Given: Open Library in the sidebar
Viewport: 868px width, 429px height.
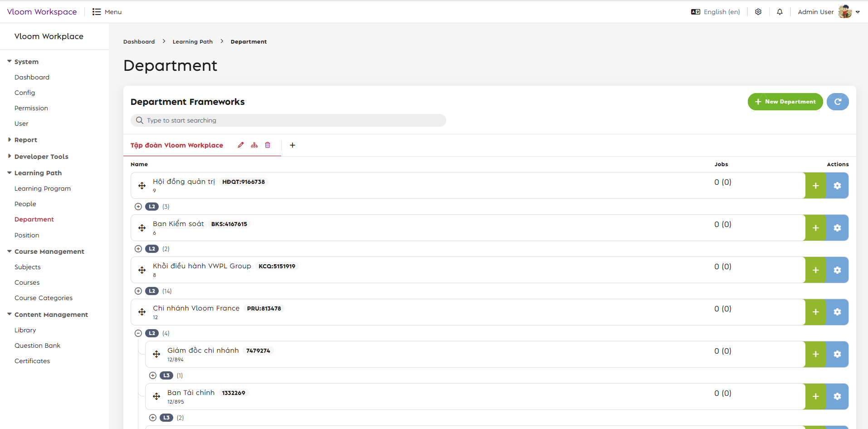Looking at the screenshot, I should pos(25,330).
